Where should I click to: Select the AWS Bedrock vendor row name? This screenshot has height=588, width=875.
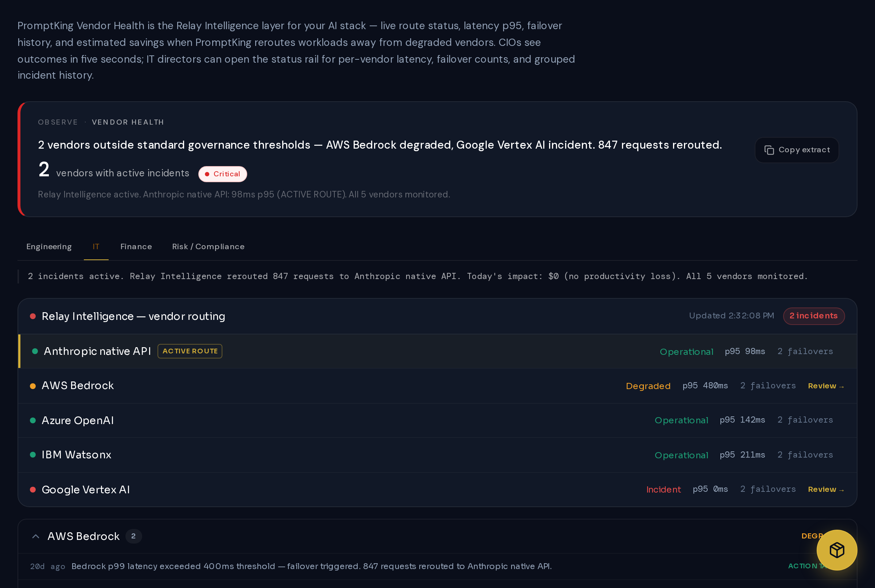tap(78, 386)
